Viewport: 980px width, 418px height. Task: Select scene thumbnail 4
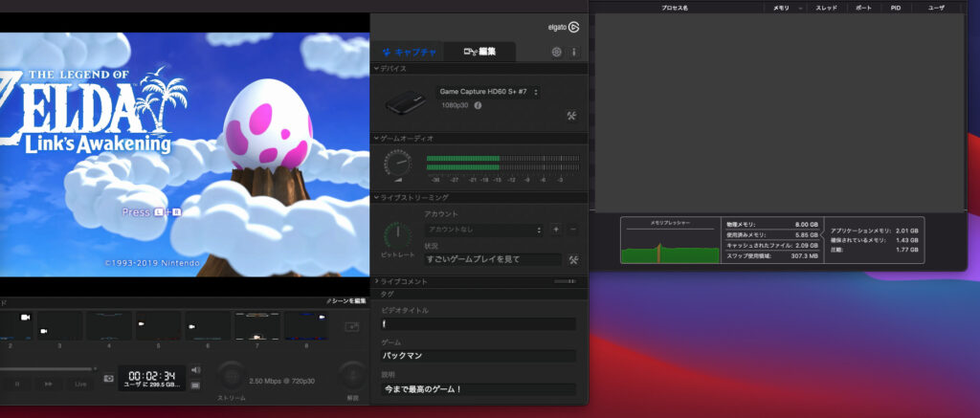pos(109,325)
